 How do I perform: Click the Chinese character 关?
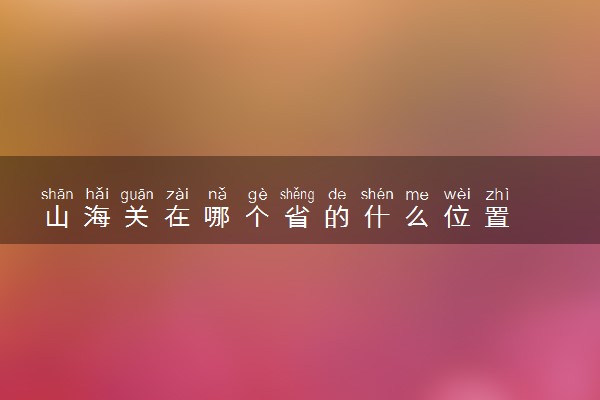(x=137, y=217)
